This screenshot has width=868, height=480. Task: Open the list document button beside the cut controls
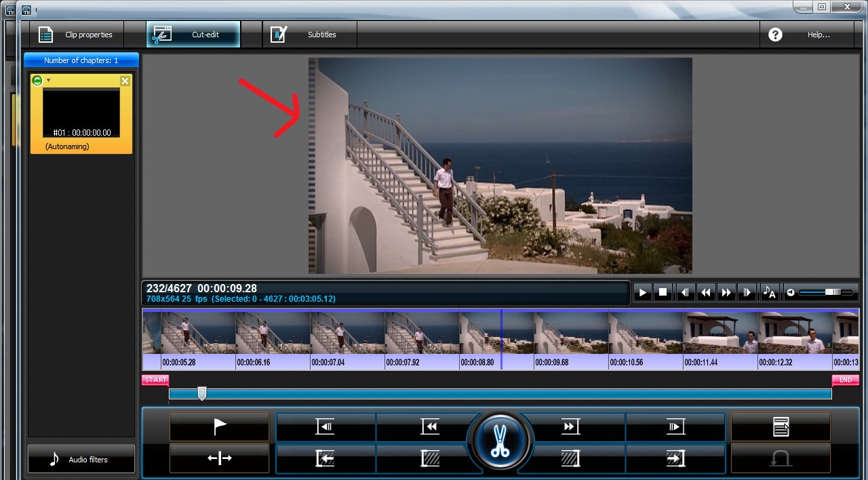click(x=781, y=426)
